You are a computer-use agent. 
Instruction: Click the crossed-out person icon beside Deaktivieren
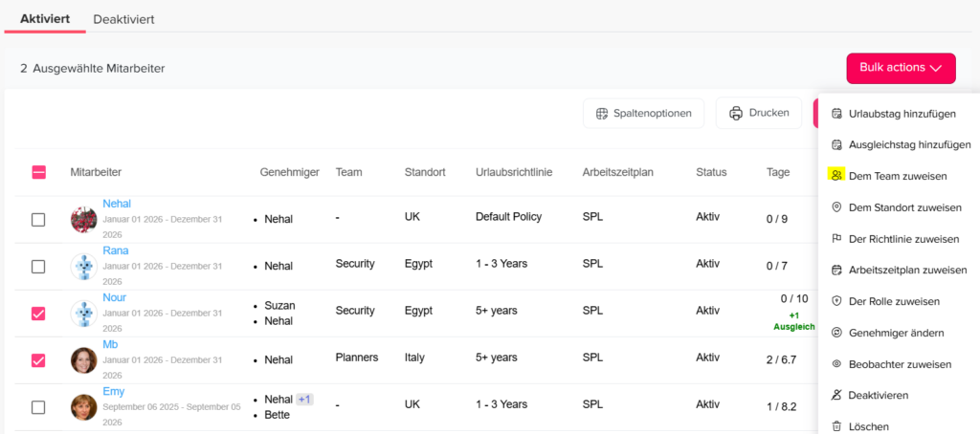pos(836,395)
